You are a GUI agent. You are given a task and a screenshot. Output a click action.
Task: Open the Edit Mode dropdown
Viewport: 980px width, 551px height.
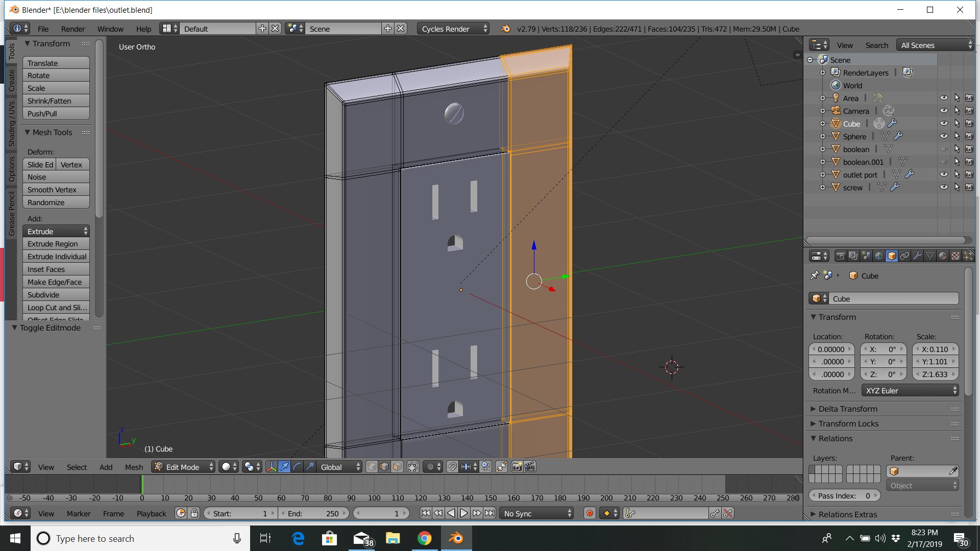point(183,467)
